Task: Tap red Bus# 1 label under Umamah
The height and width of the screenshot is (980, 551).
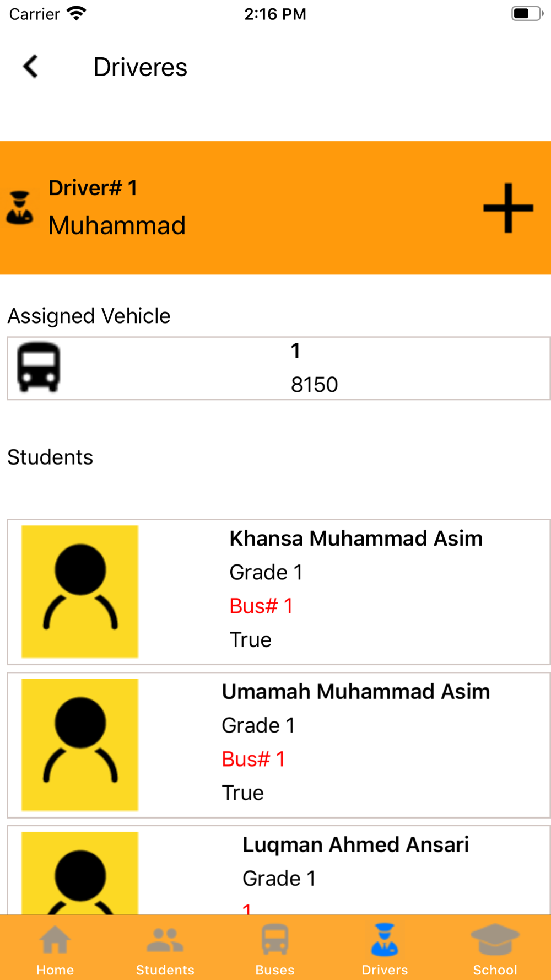Action: (x=253, y=760)
